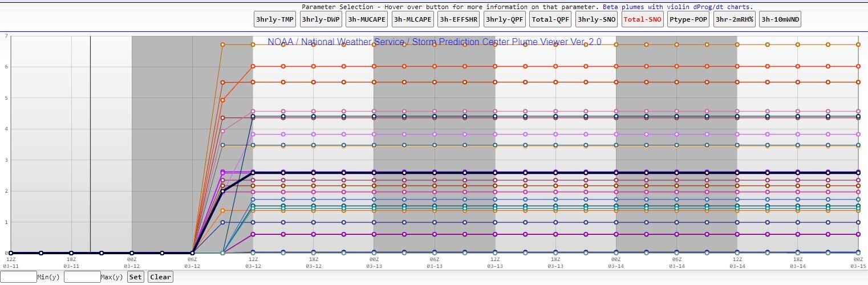Show the 3hr-2mRH% plume

(735, 19)
